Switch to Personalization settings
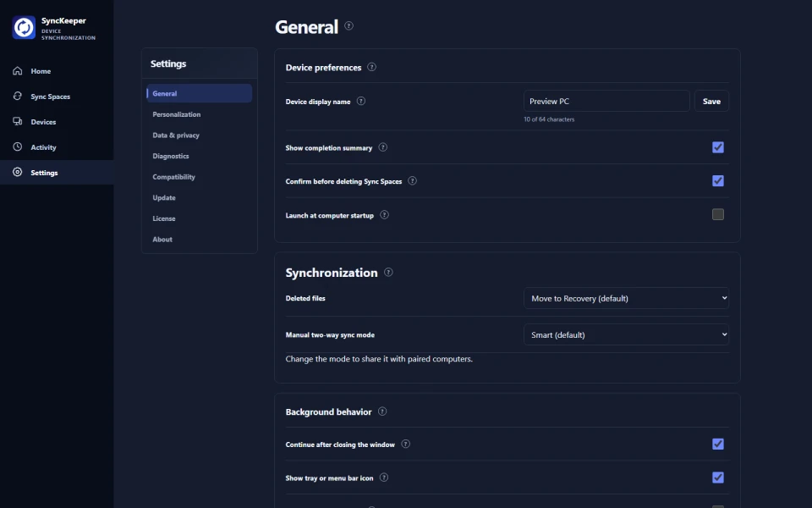The height and width of the screenshot is (508, 812). point(200,114)
